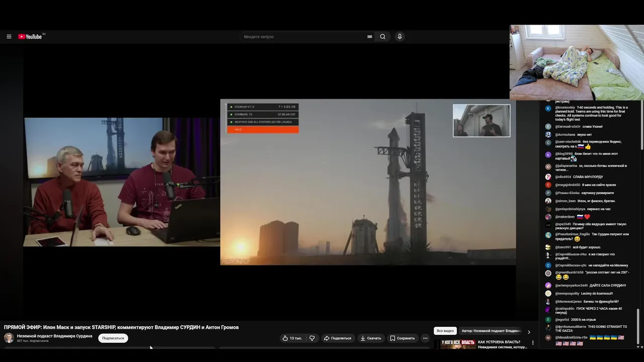Go to the YouTube home logo

(x=31, y=37)
